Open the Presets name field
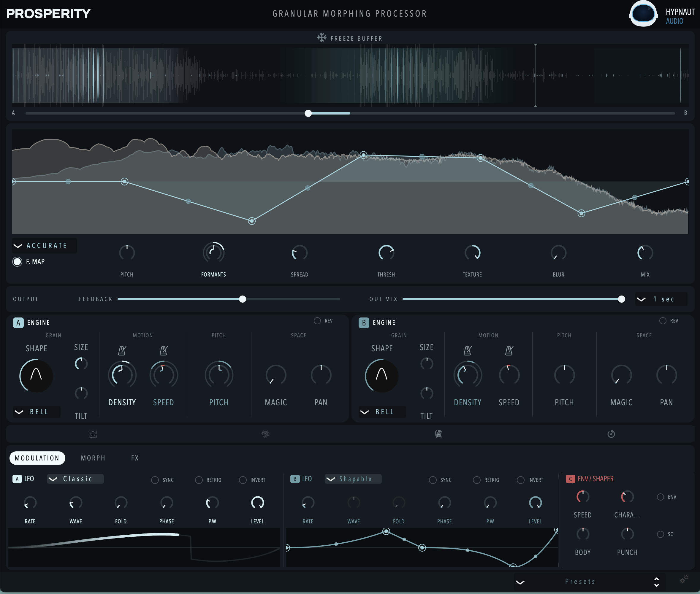 [x=580, y=582]
